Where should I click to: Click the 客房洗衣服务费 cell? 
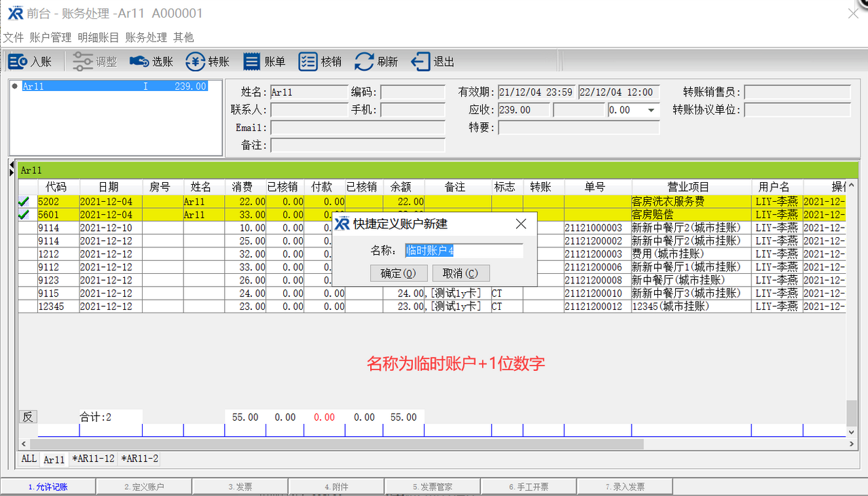[x=691, y=202]
